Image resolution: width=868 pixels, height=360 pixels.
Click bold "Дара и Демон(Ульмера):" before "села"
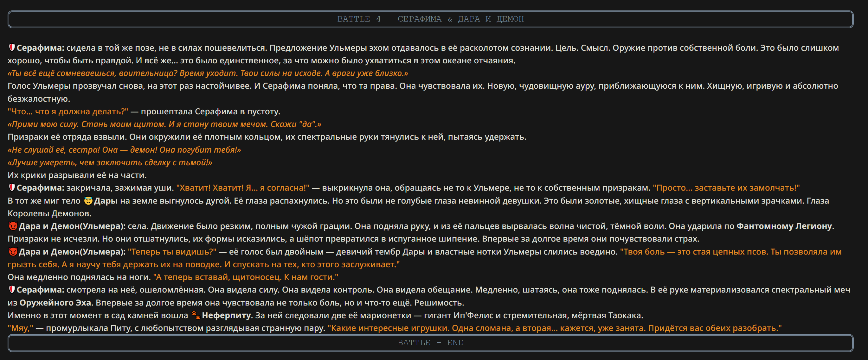click(72, 226)
